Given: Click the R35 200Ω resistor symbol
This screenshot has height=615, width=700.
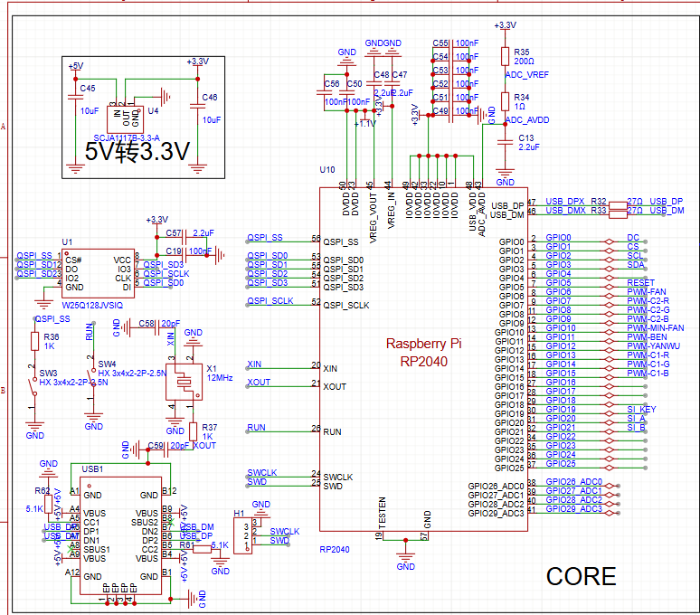Looking at the screenshot, I should click(504, 56).
